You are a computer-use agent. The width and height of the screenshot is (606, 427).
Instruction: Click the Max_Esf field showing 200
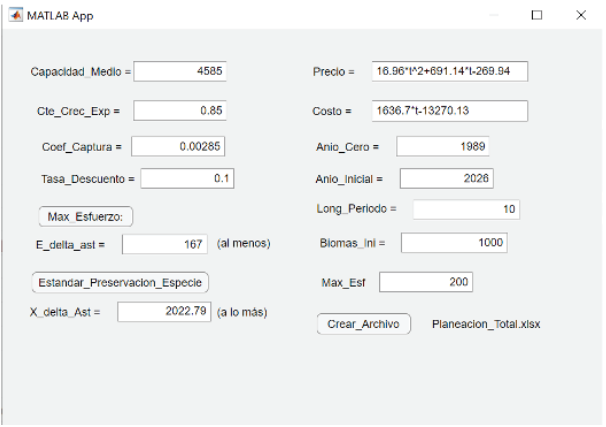click(x=425, y=283)
